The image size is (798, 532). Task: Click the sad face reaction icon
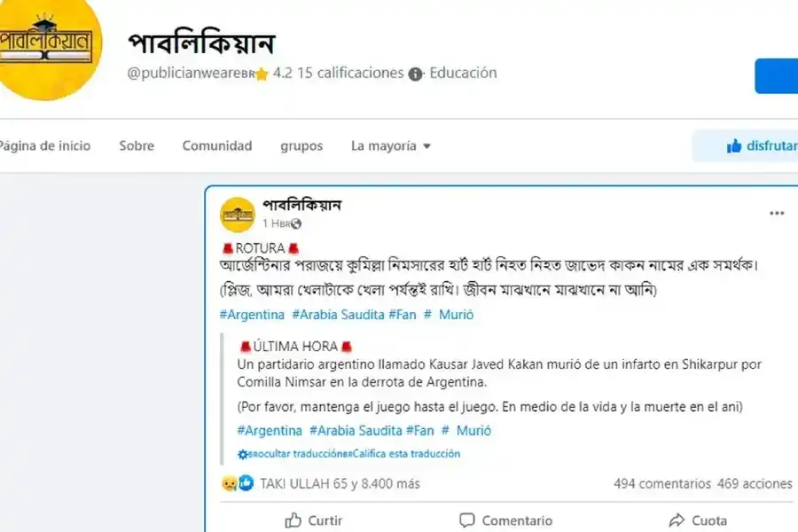[231, 484]
